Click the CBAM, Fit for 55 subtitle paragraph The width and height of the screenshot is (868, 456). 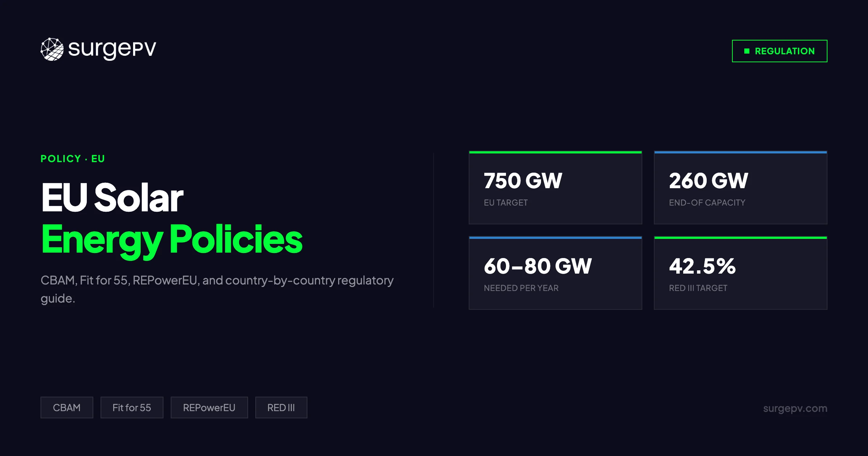[x=217, y=289]
